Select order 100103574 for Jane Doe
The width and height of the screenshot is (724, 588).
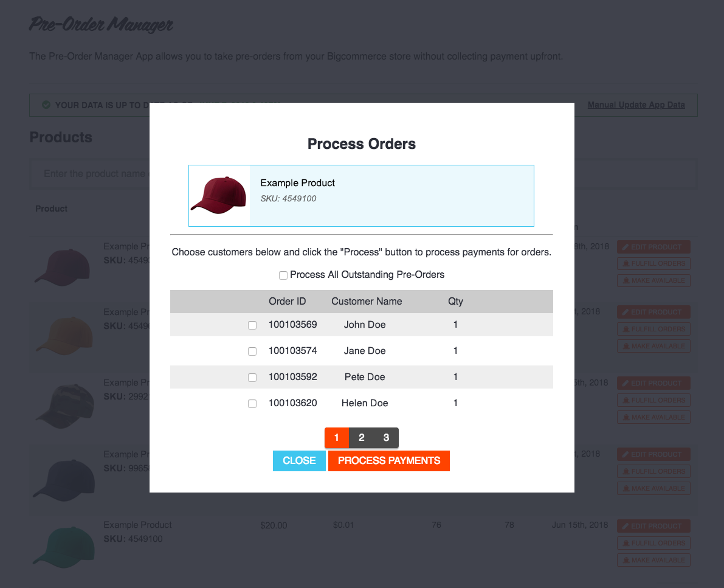[x=252, y=351]
